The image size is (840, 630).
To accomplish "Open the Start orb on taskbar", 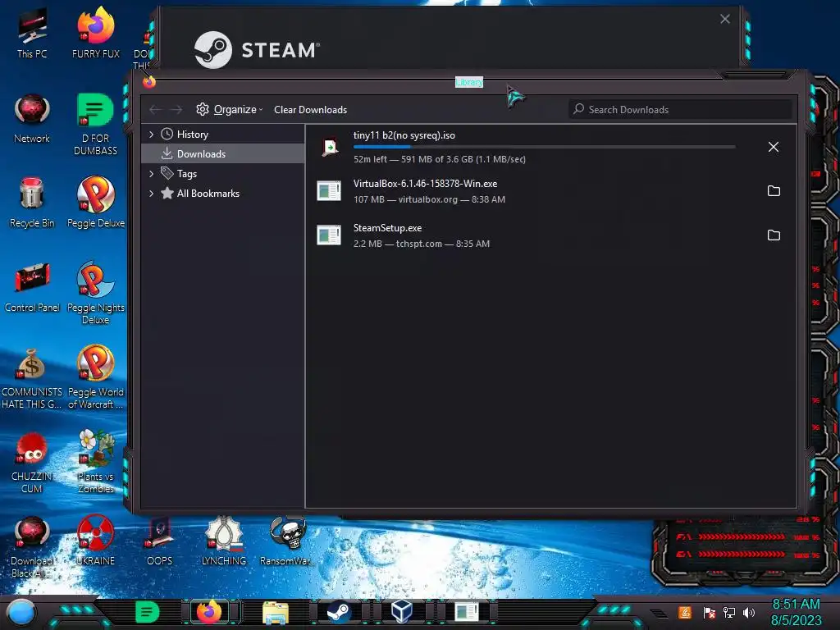I will click(x=21, y=612).
